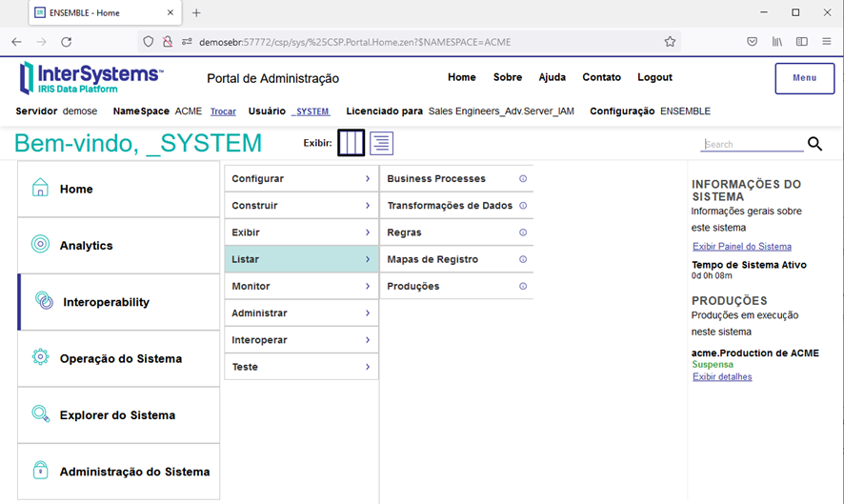The image size is (844, 504).
Task: Click Sobre in top navigation
Action: 508,77
